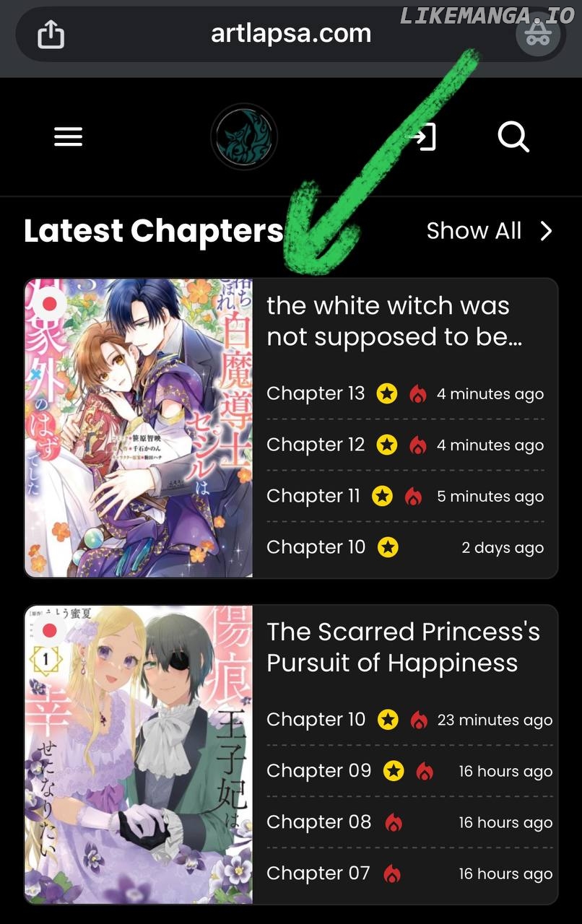This screenshot has height=924, width=582.
Task: Select Chapter 07 of Scarred Princess
Action: click(x=318, y=873)
